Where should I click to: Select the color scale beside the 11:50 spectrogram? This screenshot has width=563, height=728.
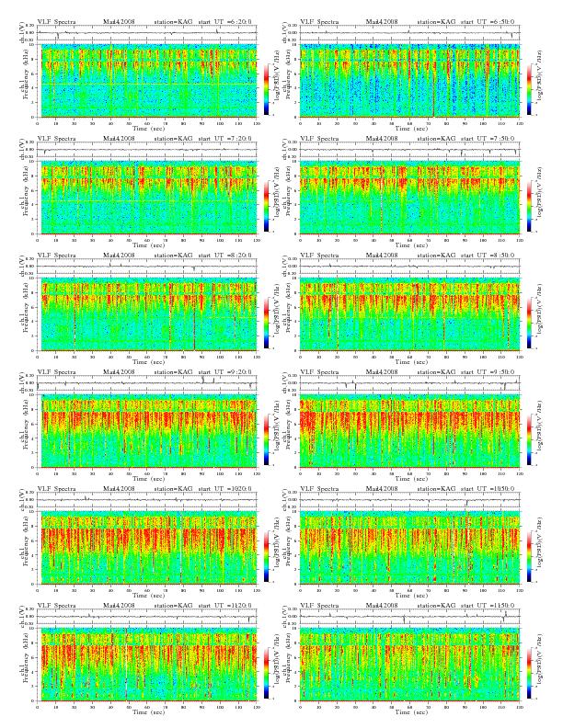tap(530, 673)
